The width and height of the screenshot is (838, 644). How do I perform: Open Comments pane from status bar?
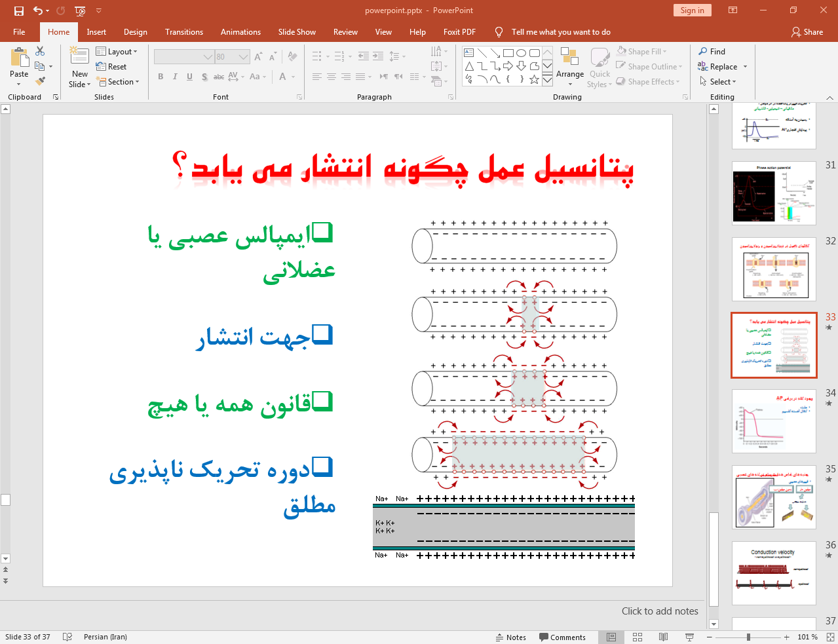click(x=562, y=637)
